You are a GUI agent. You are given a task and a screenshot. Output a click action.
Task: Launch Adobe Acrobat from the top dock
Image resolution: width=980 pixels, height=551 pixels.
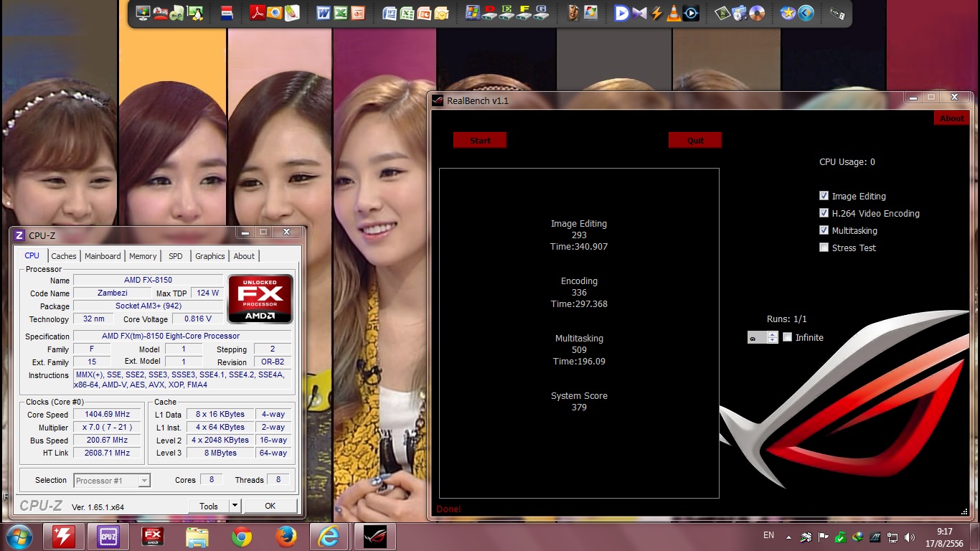(x=258, y=13)
